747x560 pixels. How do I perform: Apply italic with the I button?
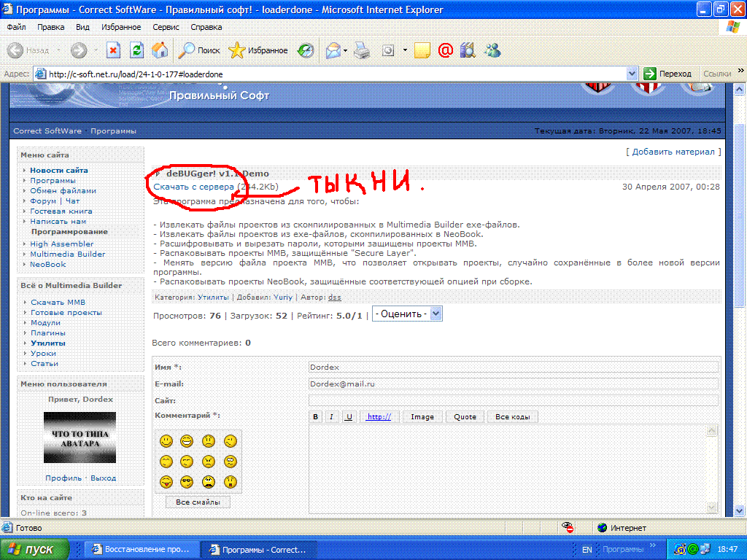tap(332, 416)
